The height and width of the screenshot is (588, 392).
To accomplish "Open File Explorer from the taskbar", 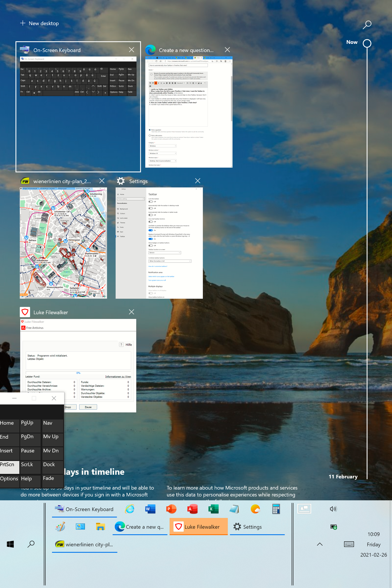I will tap(101, 527).
